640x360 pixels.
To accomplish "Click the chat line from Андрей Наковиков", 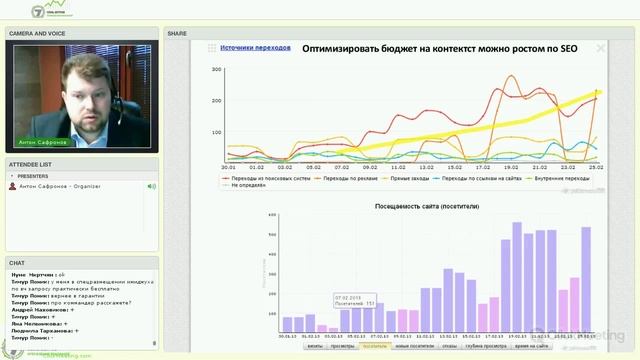I will 43,310.
